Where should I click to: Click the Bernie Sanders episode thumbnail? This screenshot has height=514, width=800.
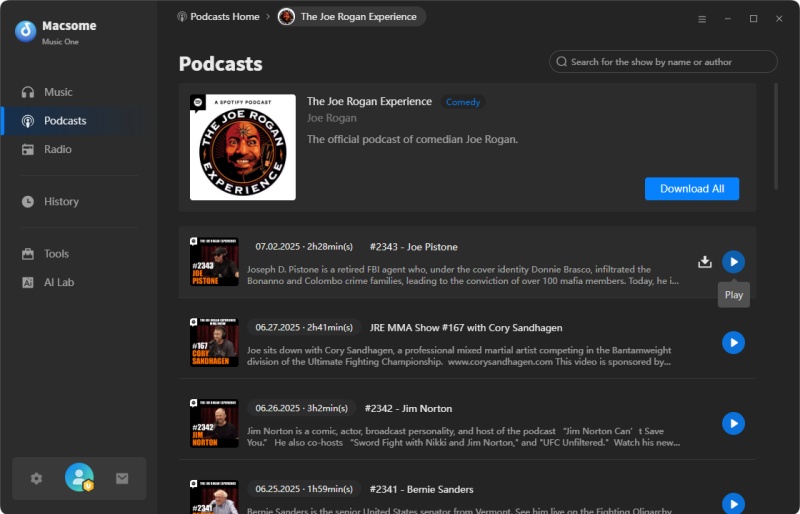pyautogui.click(x=214, y=497)
